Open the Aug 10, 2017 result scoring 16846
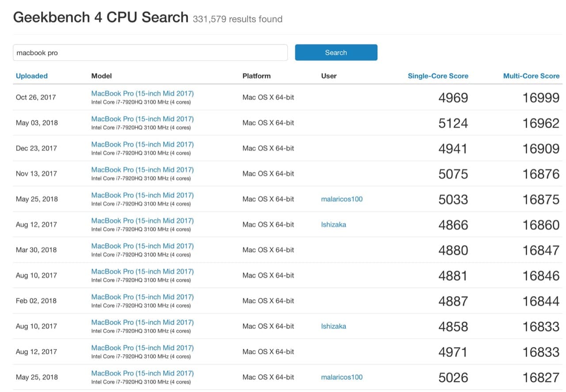 142,271
